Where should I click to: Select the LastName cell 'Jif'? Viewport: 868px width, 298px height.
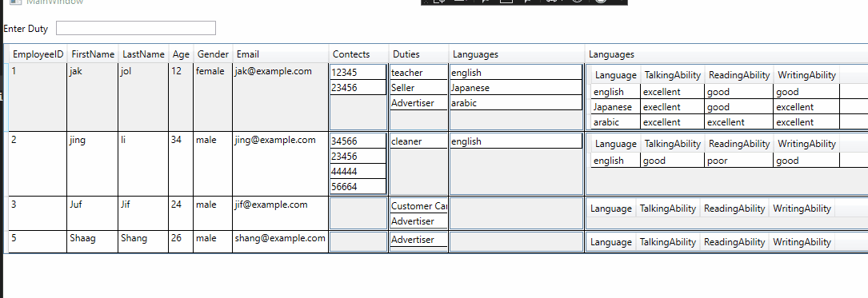pos(143,213)
